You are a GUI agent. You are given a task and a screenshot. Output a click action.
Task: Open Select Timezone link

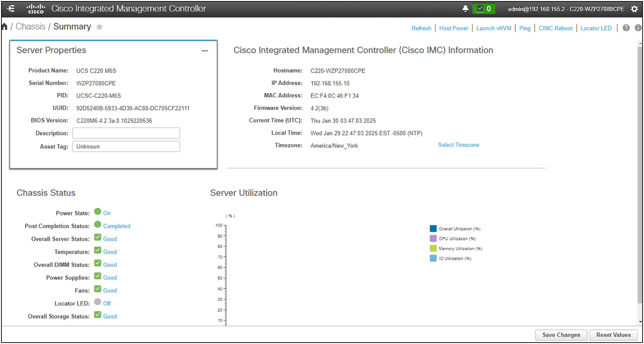pos(459,145)
